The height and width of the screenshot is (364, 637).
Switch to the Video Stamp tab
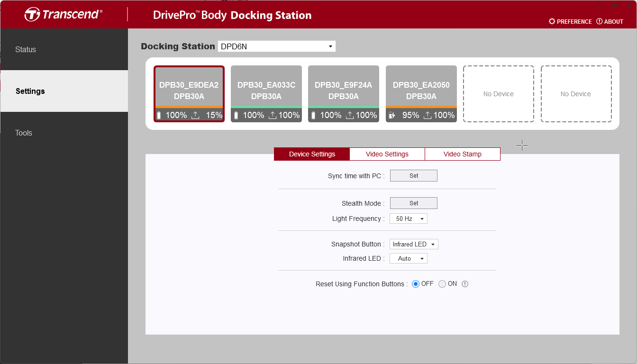point(462,154)
